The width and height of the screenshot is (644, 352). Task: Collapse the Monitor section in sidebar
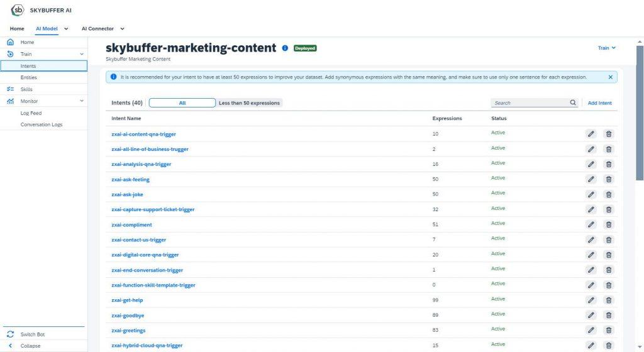pos(81,101)
